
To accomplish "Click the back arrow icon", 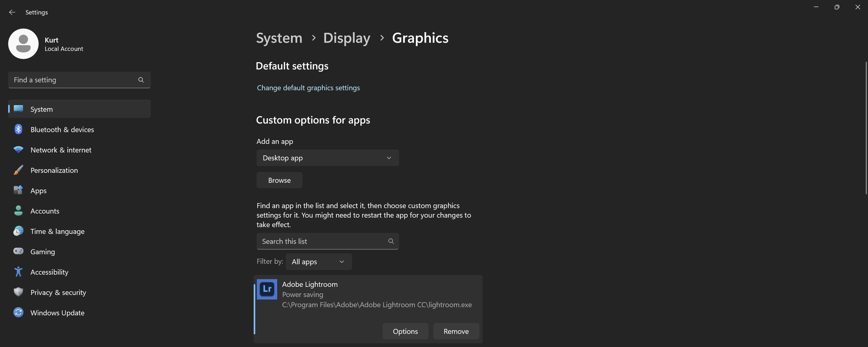I will 12,12.
